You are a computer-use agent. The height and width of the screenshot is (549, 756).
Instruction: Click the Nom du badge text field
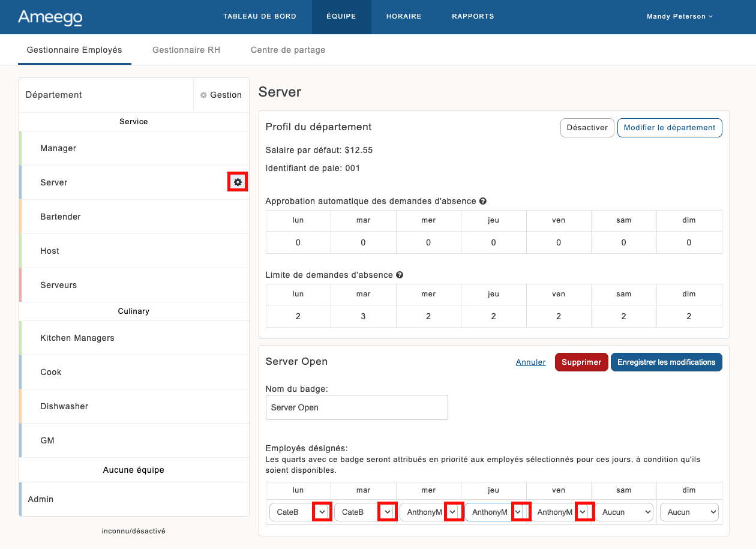[356, 407]
